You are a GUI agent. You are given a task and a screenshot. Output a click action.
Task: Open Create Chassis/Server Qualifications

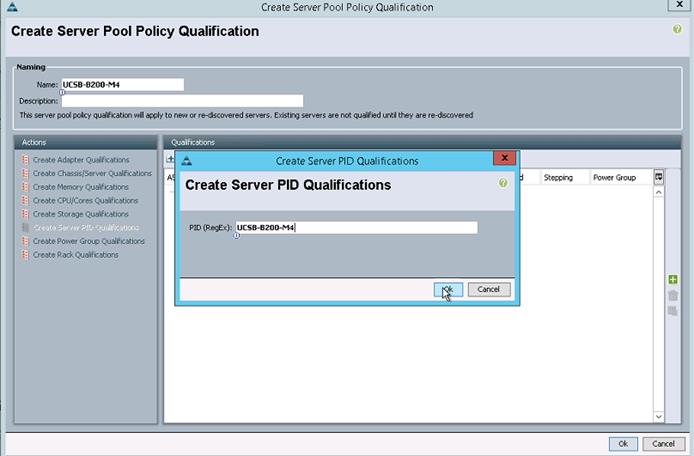pyautogui.click(x=92, y=174)
